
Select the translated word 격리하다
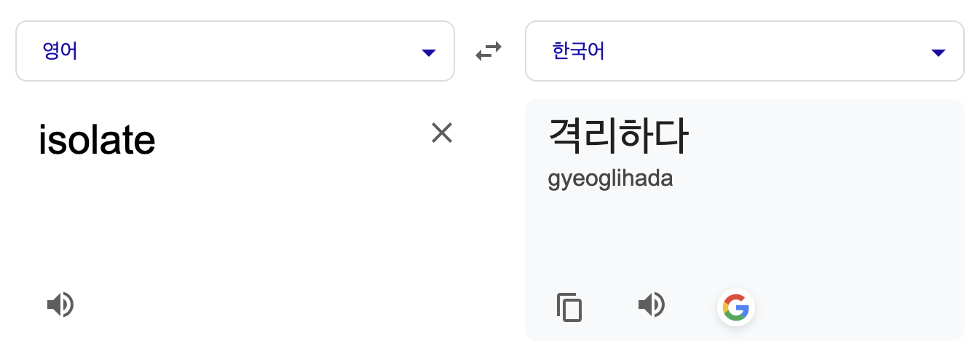(617, 136)
